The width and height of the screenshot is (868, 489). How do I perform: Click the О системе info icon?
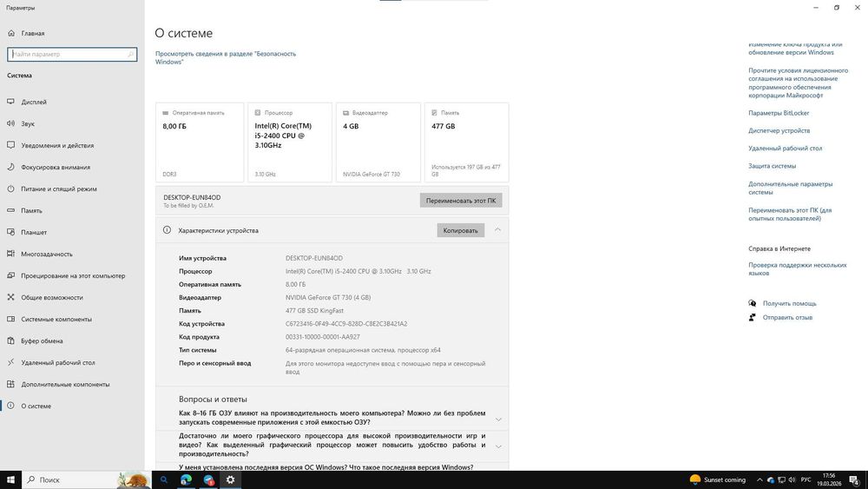coord(10,406)
